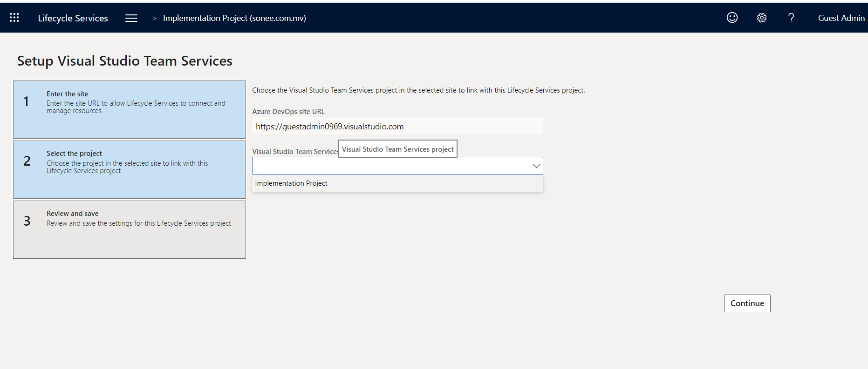Select Implementation Project from the dropdown list
868x369 pixels.
click(397, 183)
